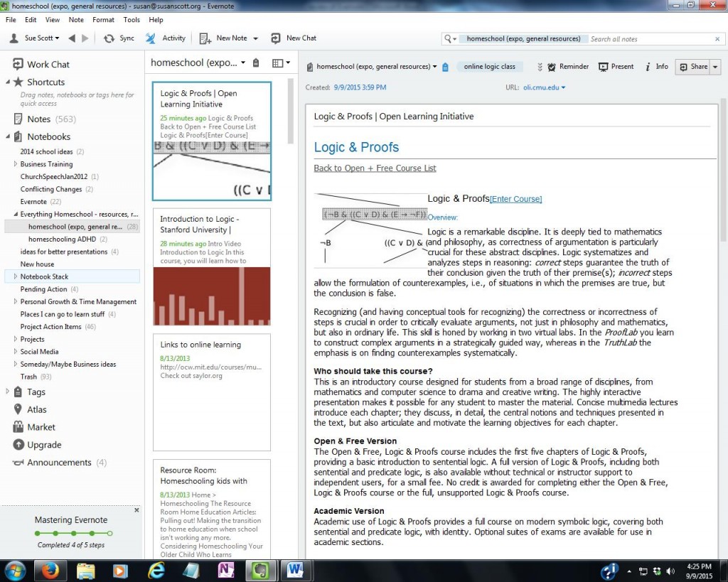Open Internet Explorer from taskbar
The width and height of the screenshot is (728, 582).
pyautogui.click(x=156, y=571)
